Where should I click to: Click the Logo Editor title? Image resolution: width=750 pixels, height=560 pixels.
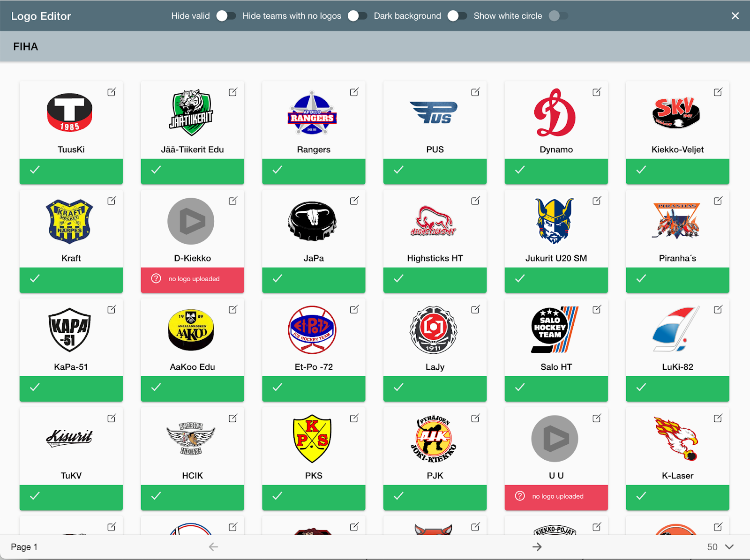pos(41,16)
